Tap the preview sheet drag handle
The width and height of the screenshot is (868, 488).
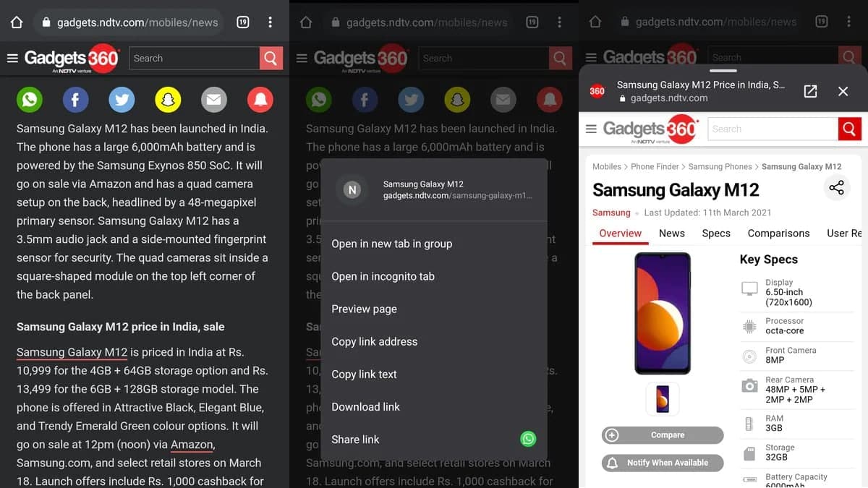(723, 71)
